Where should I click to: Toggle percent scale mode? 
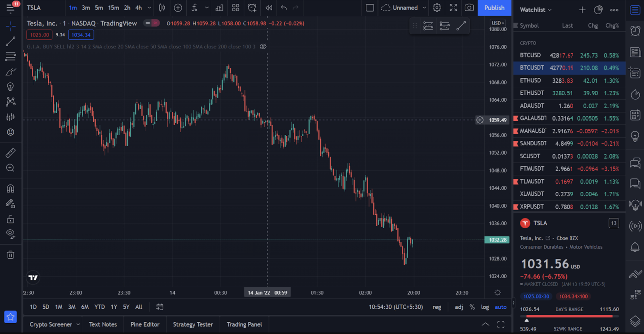[x=472, y=307]
